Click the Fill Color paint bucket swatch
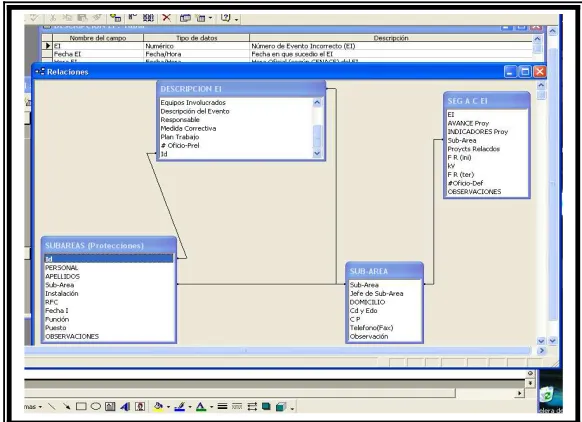Screen dimensions: 582x422 158,407
